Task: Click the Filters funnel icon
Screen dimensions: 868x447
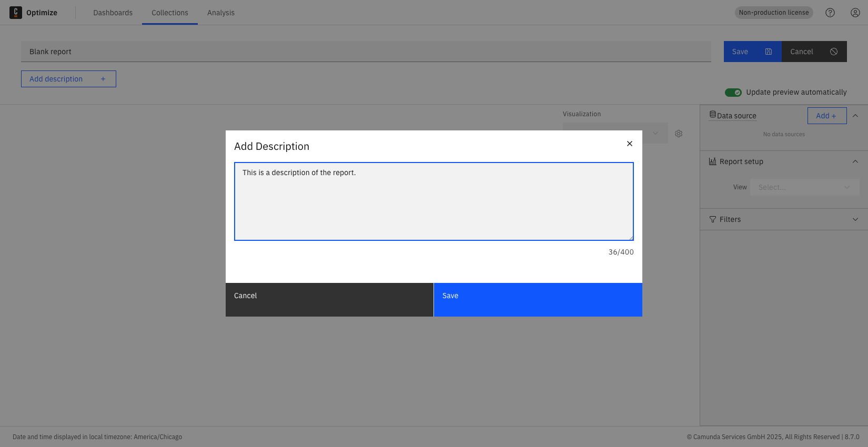Action: (713, 219)
